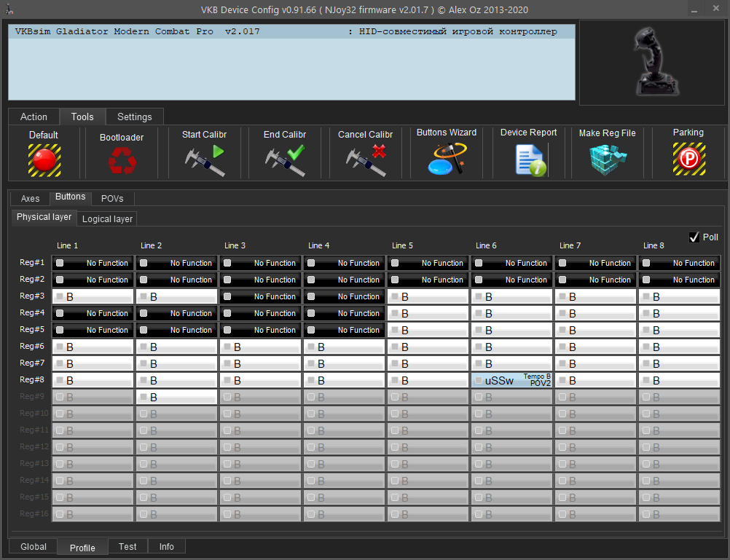Toggle checkbox in Reg#3 Line 5 cell
Screen dimensions: 730x560
click(396, 296)
